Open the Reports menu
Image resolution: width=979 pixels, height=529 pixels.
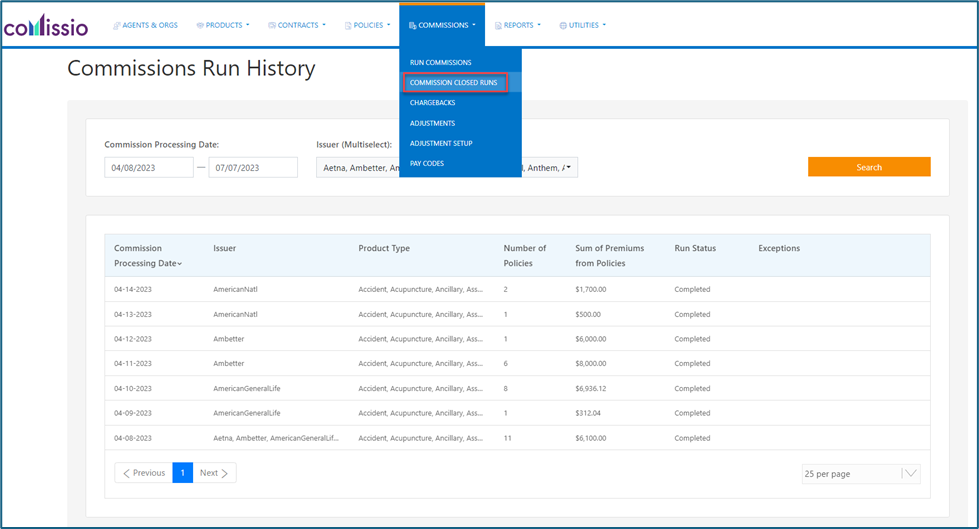coord(518,25)
